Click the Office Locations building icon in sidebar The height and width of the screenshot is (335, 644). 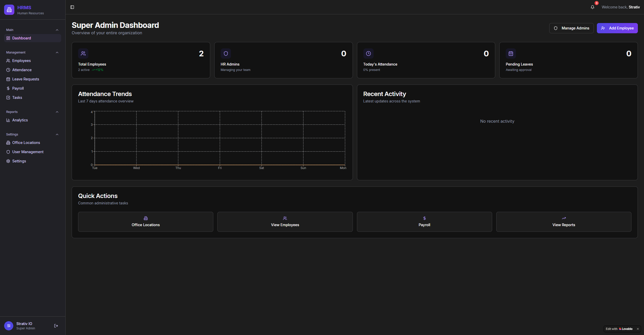coord(8,143)
